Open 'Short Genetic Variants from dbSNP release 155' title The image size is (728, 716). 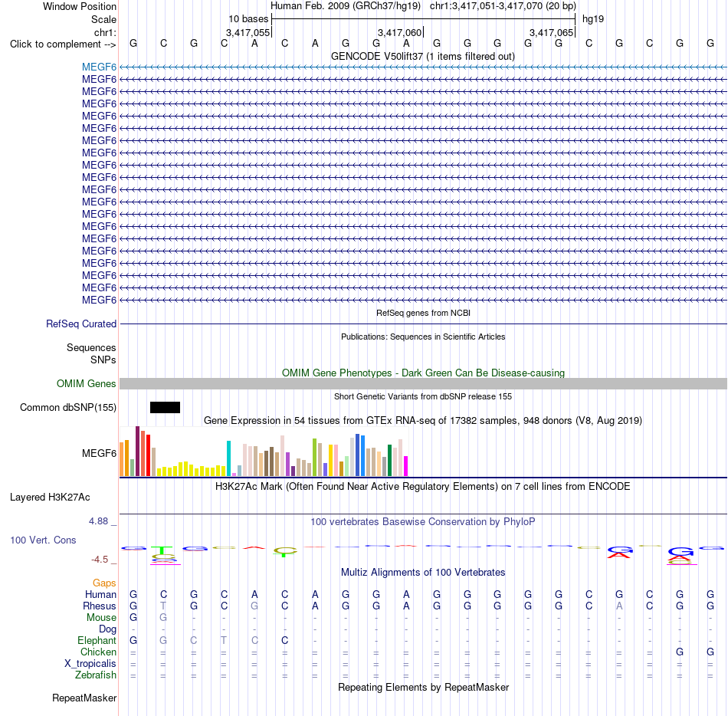point(423,396)
